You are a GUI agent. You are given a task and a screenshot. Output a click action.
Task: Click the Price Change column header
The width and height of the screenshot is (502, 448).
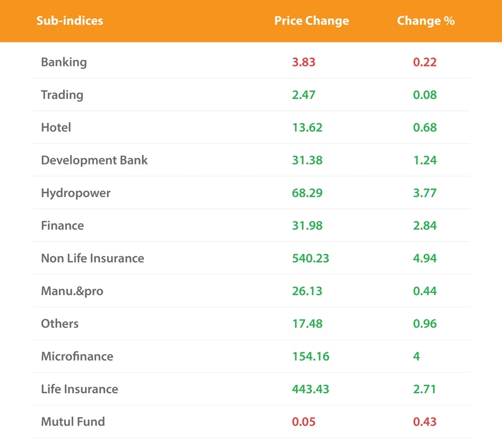pos(311,21)
